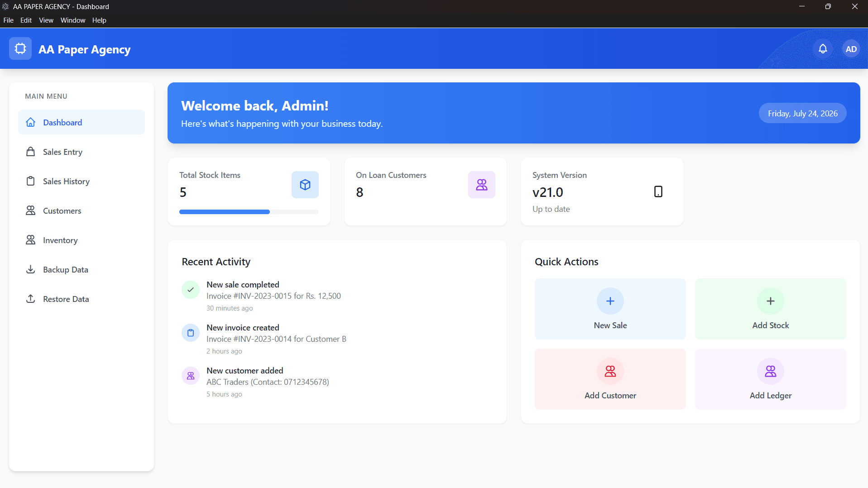Open the AD user avatar
Image resolution: width=868 pixels, height=488 pixels.
[x=851, y=49]
